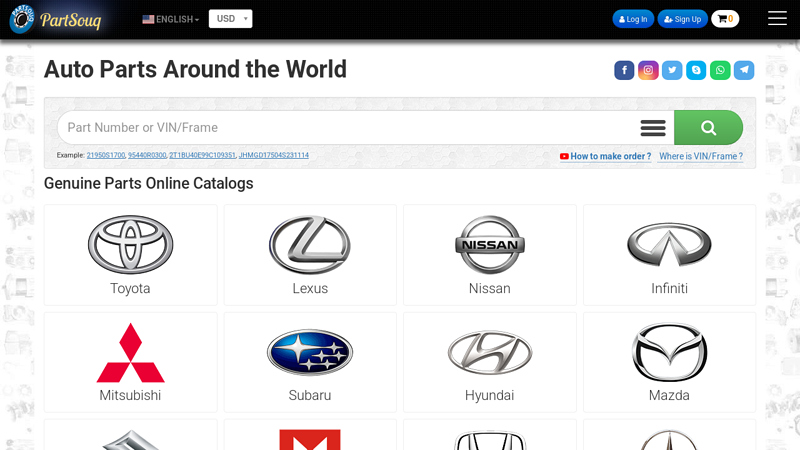The height and width of the screenshot is (450, 800).
Task: Open the Where is VIN/Frame link
Action: click(701, 156)
